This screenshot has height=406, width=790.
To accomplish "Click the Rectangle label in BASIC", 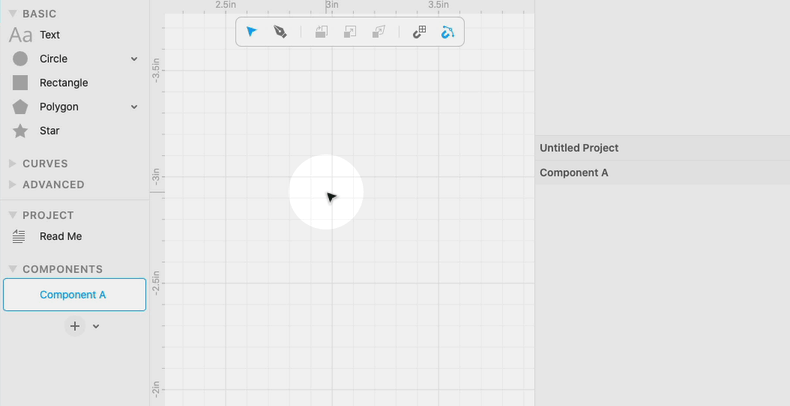I will pos(64,83).
